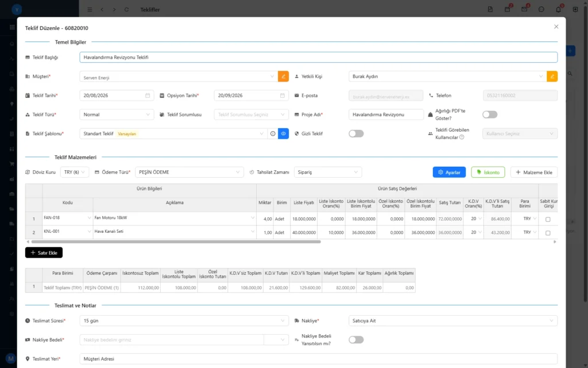Open Para Birimi dropdown in KNL-001 row
The height and width of the screenshot is (368, 588).
pyautogui.click(x=525, y=232)
